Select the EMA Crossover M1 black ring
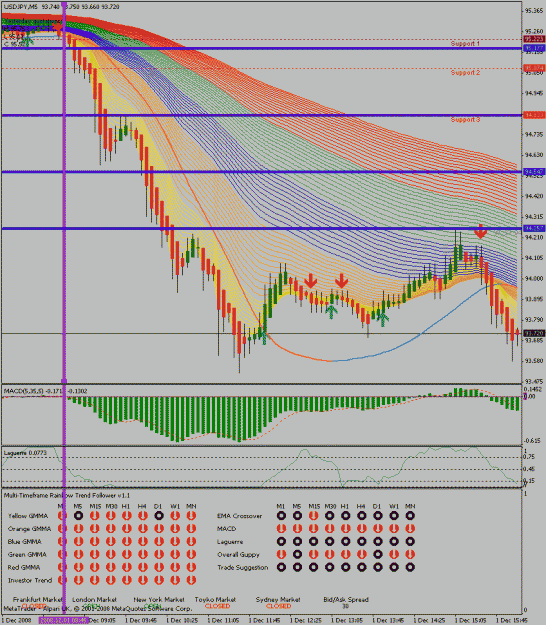This screenshot has width=546, height=625. (281, 515)
